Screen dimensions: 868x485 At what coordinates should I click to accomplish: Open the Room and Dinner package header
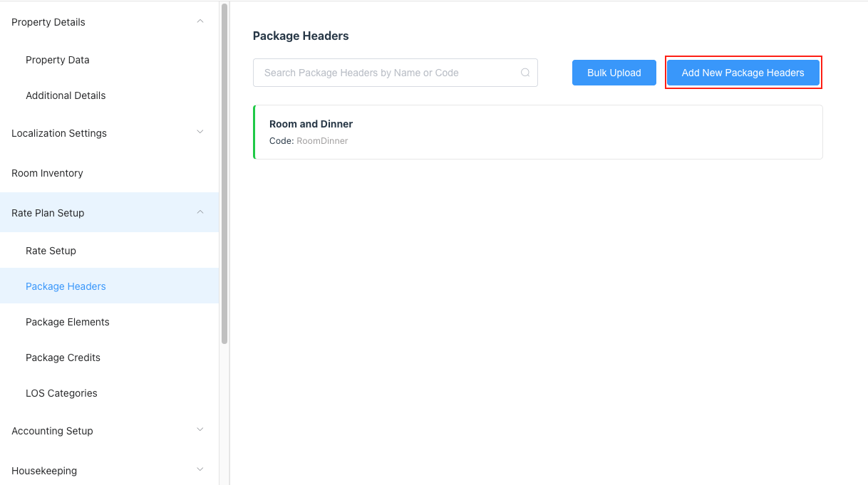(x=537, y=132)
